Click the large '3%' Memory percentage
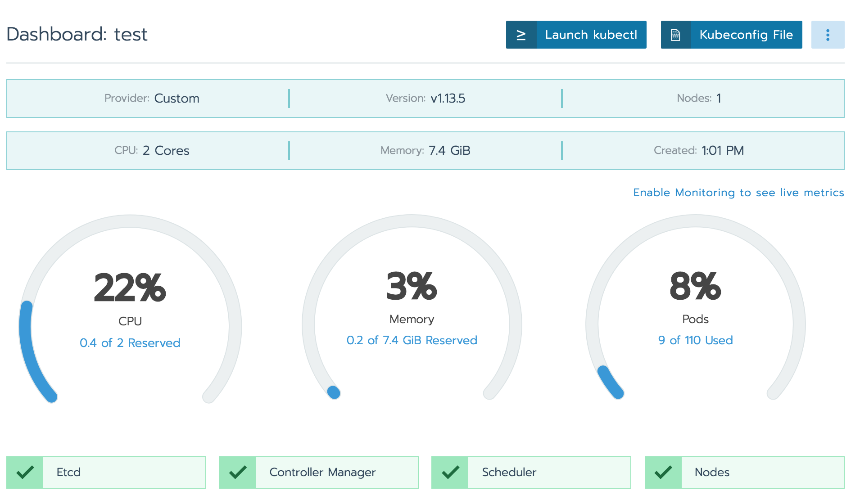The width and height of the screenshot is (860, 504). (412, 285)
